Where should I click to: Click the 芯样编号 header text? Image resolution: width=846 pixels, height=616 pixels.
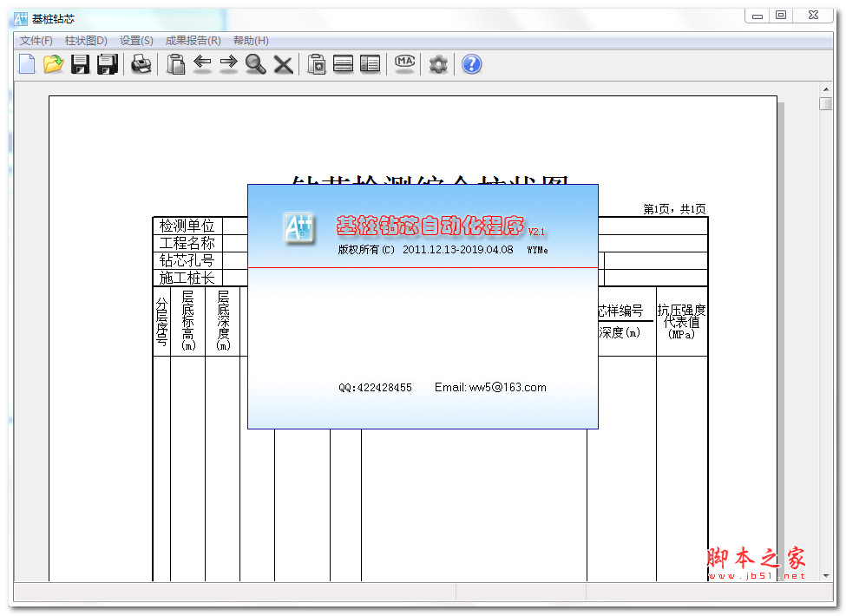pos(620,311)
